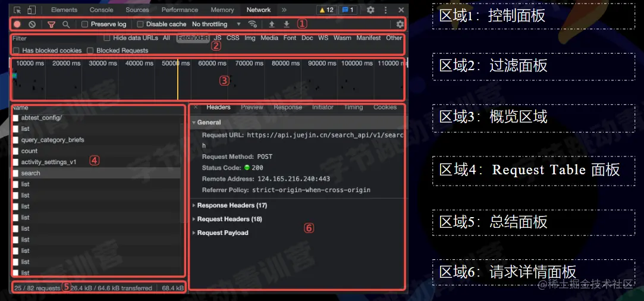Viewport: 644px width, 301px height.
Task: Enable Preserve log checkbox
Action: [x=85, y=24]
